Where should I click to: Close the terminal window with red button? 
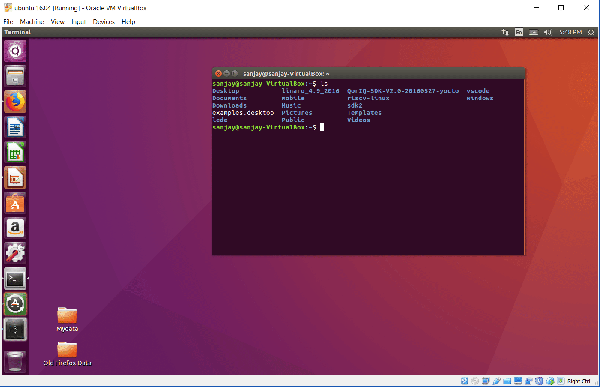pos(218,73)
